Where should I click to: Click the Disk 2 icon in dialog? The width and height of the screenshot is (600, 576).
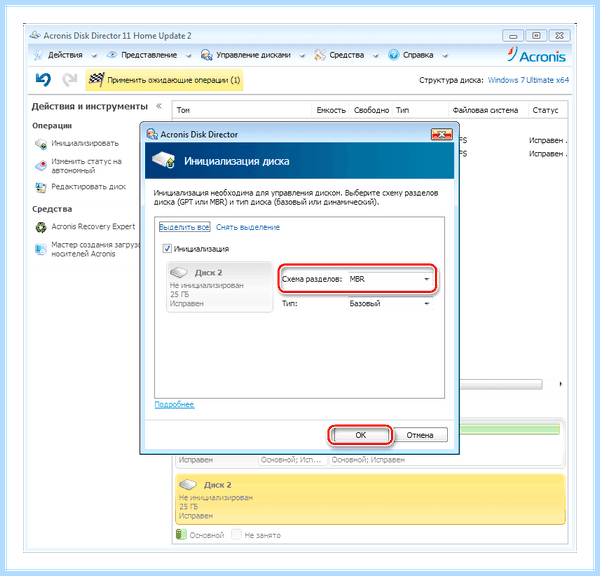[179, 273]
